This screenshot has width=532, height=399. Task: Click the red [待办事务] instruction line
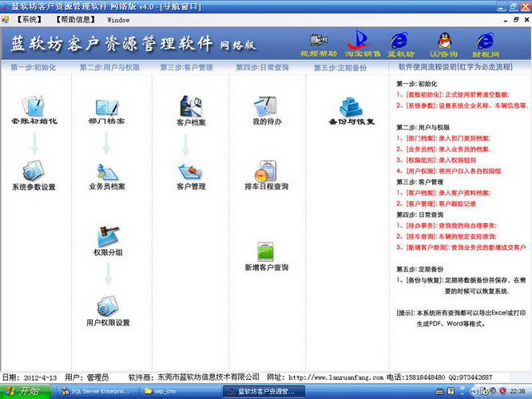[x=447, y=225]
